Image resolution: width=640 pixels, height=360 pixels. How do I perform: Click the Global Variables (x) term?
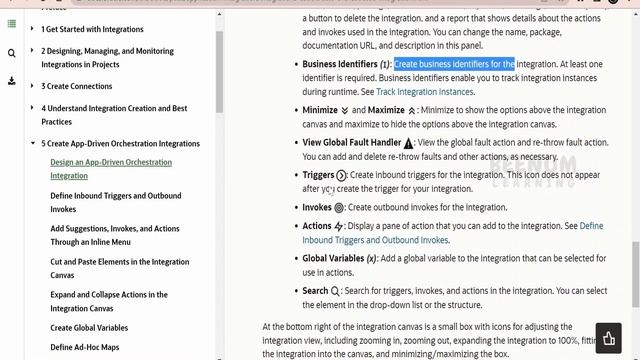click(x=339, y=258)
